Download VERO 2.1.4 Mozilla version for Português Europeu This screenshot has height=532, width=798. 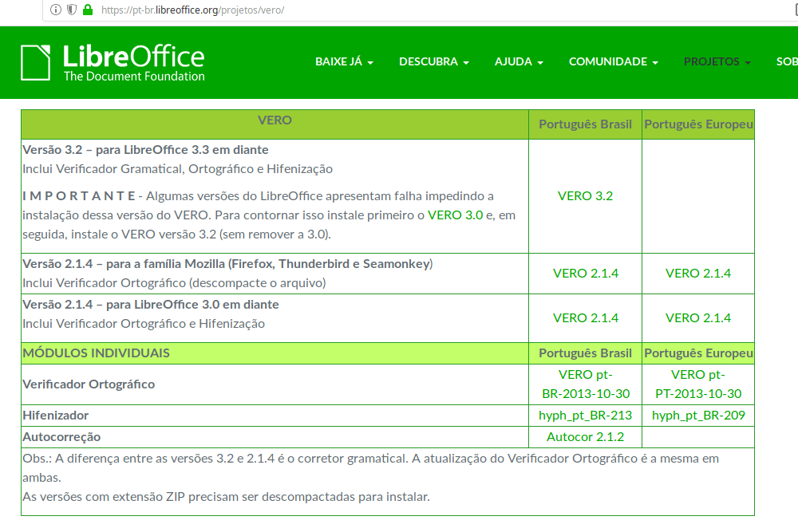[x=697, y=274]
